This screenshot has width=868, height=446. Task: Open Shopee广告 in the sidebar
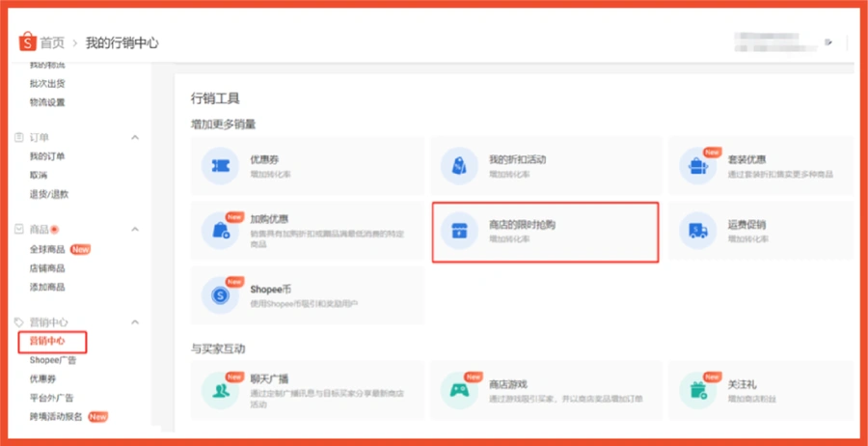pyautogui.click(x=53, y=360)
